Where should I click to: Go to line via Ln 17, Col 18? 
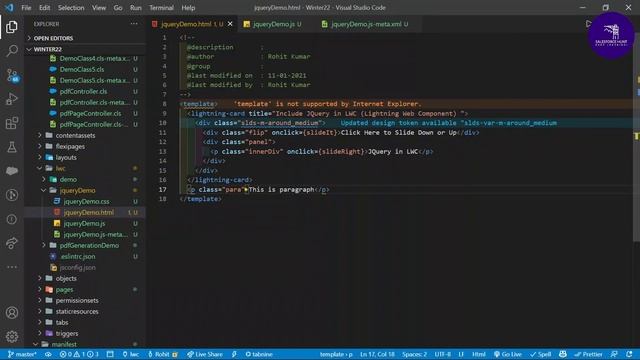[x=377, y=354]
